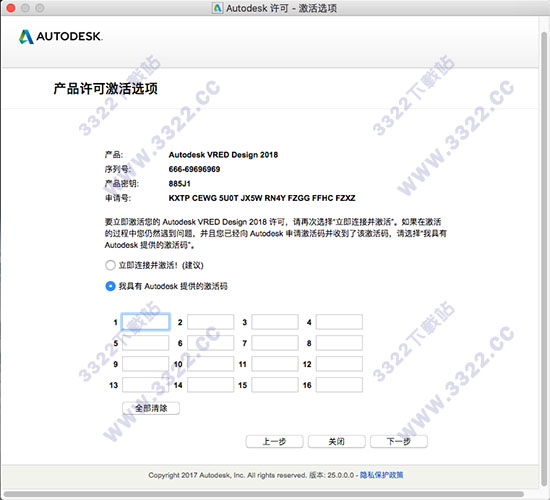550x500 pixels.
Task: Focus activation code field 9
Action: click(x=146, y=364)
